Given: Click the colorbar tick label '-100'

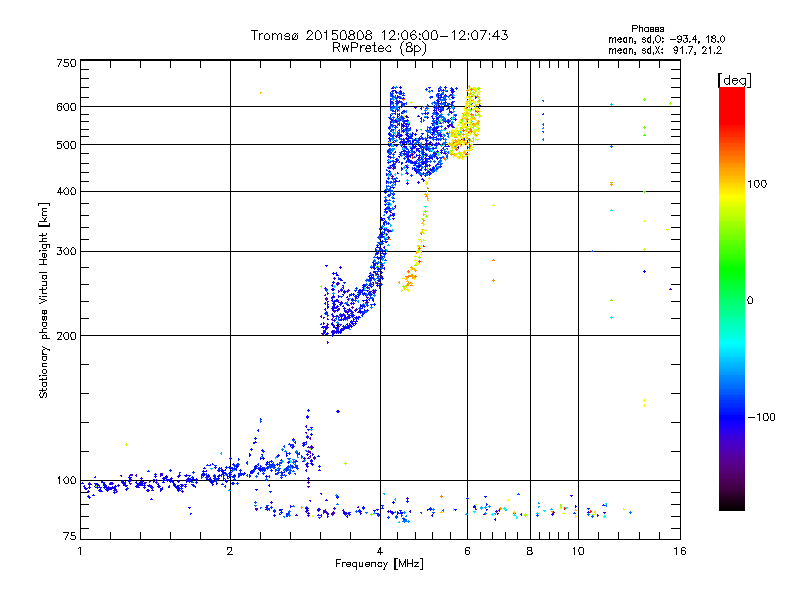Looking at the screenshot, I should point(761,417).
